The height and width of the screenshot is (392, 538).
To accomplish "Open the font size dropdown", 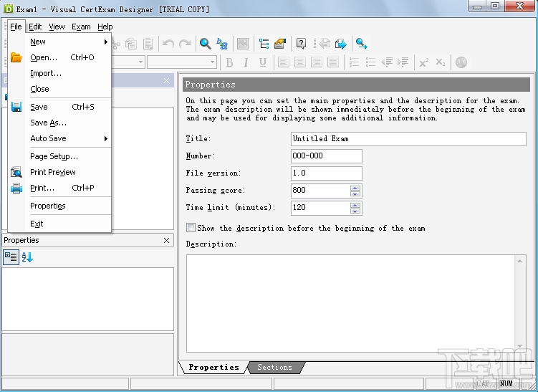I will click(212, 62).
